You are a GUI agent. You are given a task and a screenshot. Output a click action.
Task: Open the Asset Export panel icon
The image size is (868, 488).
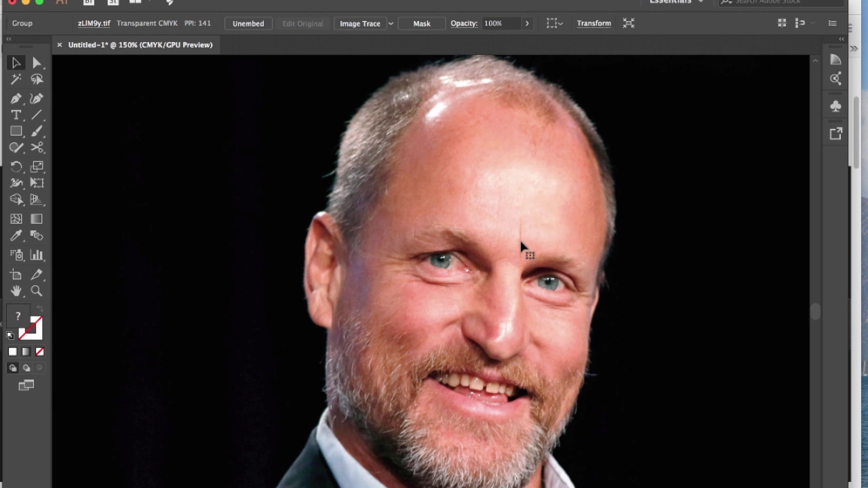click(835, 134)
